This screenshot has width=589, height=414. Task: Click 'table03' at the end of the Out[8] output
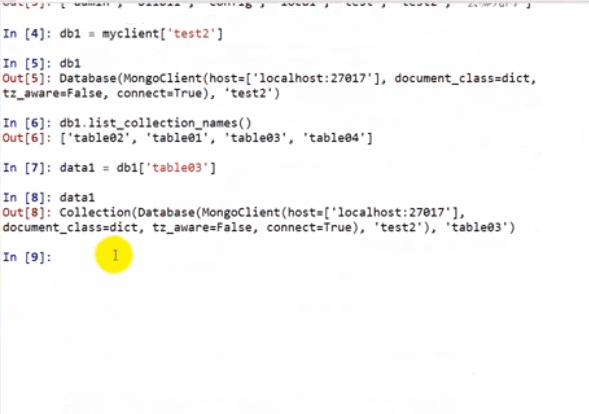pos(477,228)
